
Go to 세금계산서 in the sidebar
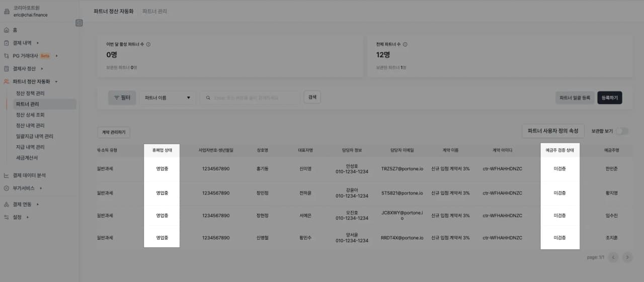(x=26, y=158)
